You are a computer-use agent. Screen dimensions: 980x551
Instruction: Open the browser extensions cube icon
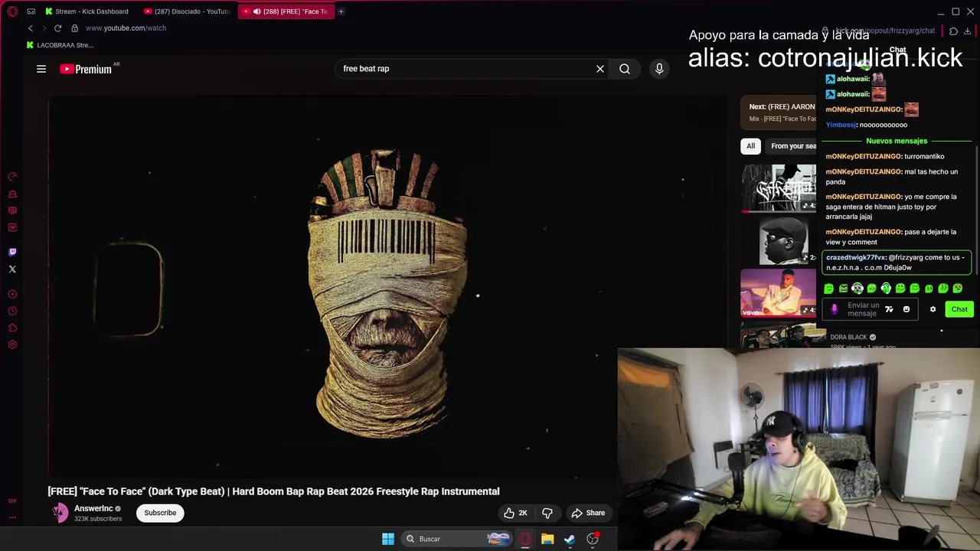953,31
